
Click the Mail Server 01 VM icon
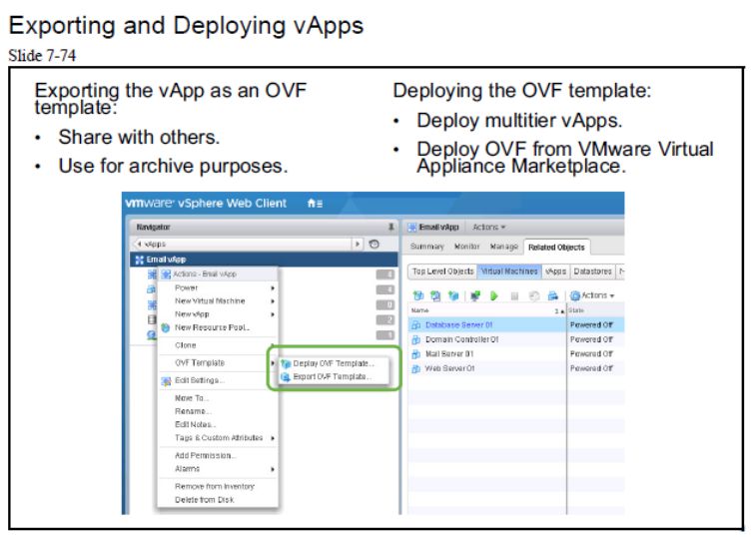415,354
